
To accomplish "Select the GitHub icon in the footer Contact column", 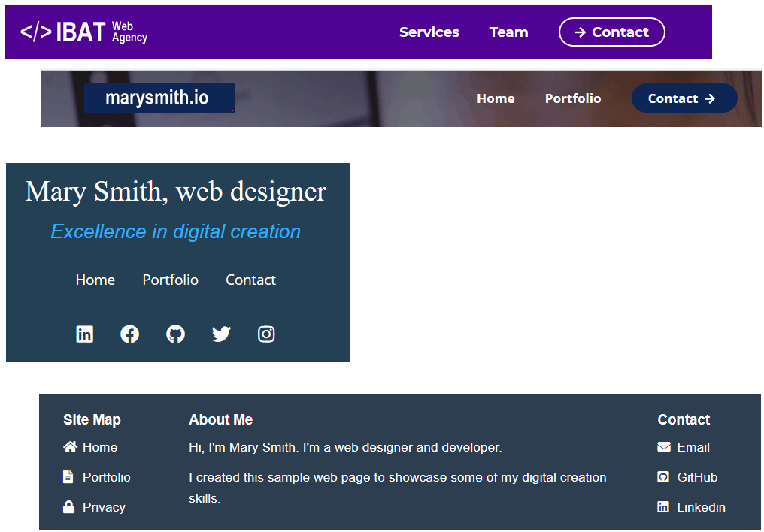I will (x=664, y=477).
